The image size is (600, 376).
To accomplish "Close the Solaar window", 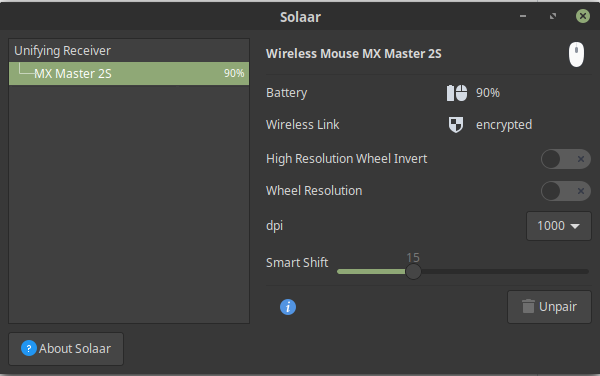I will [x=583, y=16].
